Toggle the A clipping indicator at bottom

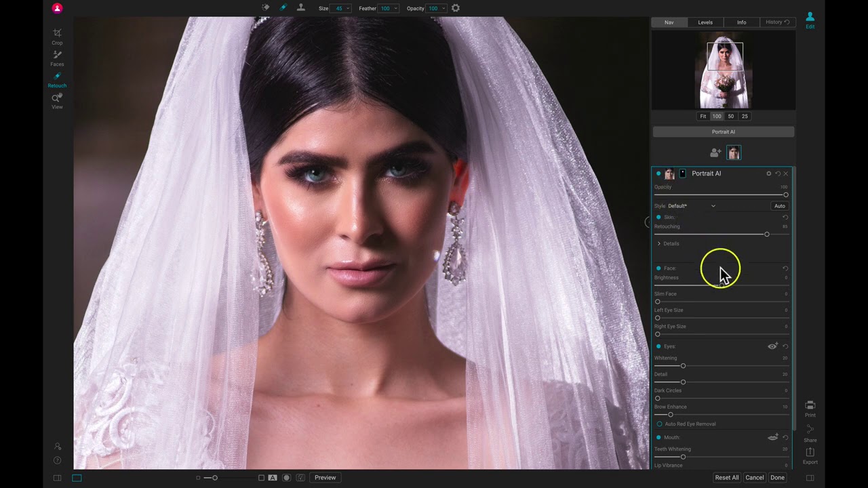coord(273,478)
